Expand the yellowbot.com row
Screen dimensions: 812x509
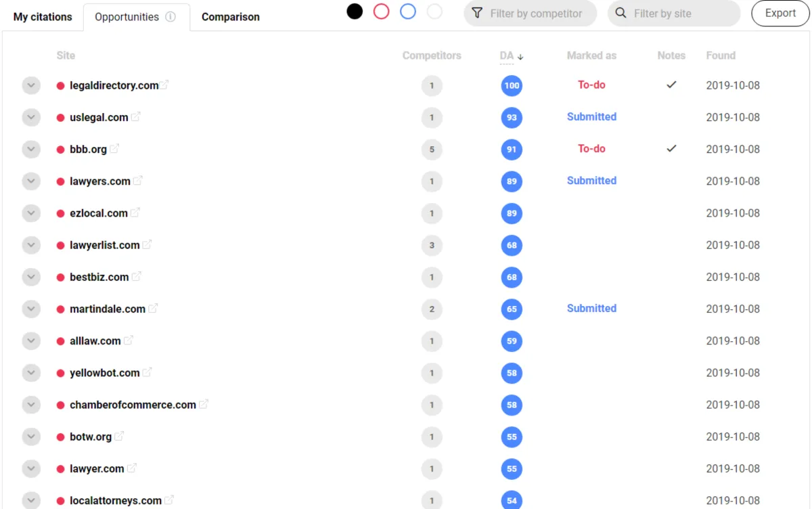click(x=31, y=372)
